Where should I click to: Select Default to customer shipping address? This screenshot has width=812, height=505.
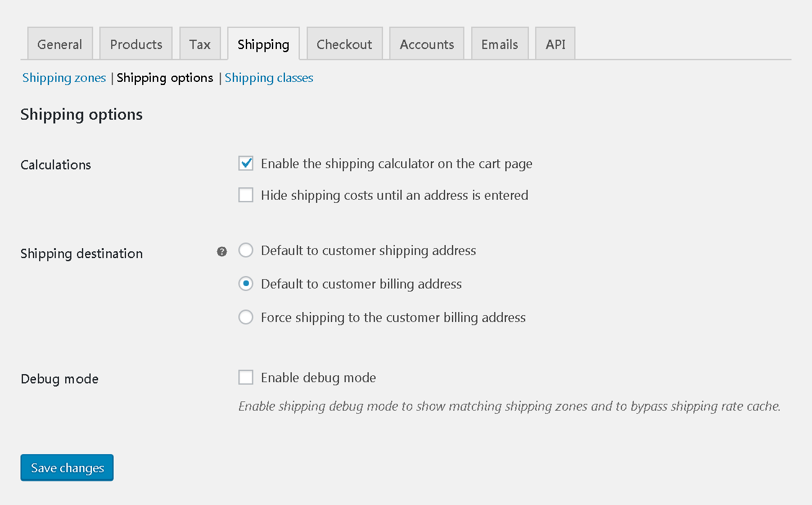coord(246,251)
